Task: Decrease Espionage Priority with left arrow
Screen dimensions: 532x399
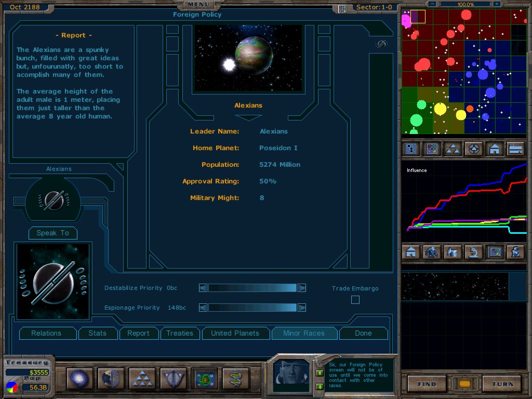Action: click(x=203, y=308)
